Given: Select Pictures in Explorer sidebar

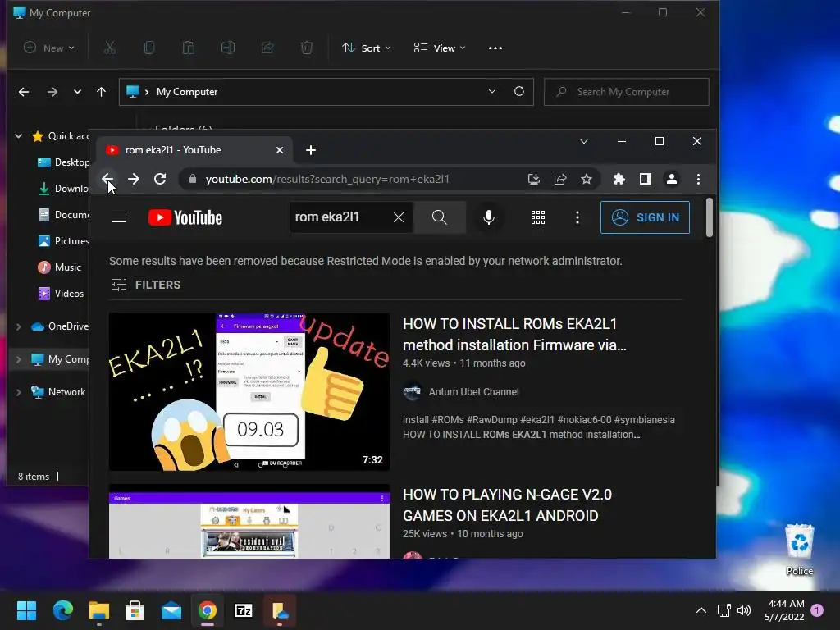Looking at the screenshot, I should (x=63, y=241).
